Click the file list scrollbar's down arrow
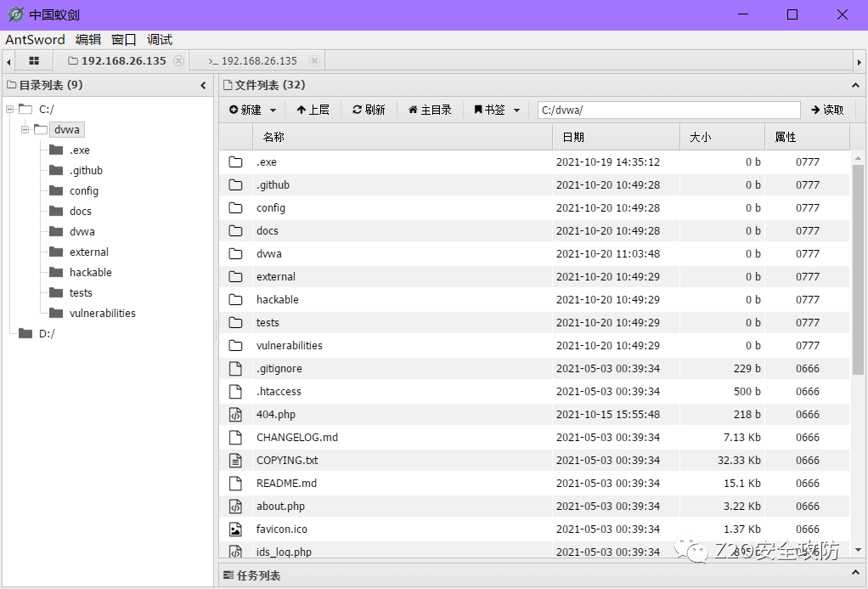868x589 pixels. pyautogui.click(x=858, y=550)
